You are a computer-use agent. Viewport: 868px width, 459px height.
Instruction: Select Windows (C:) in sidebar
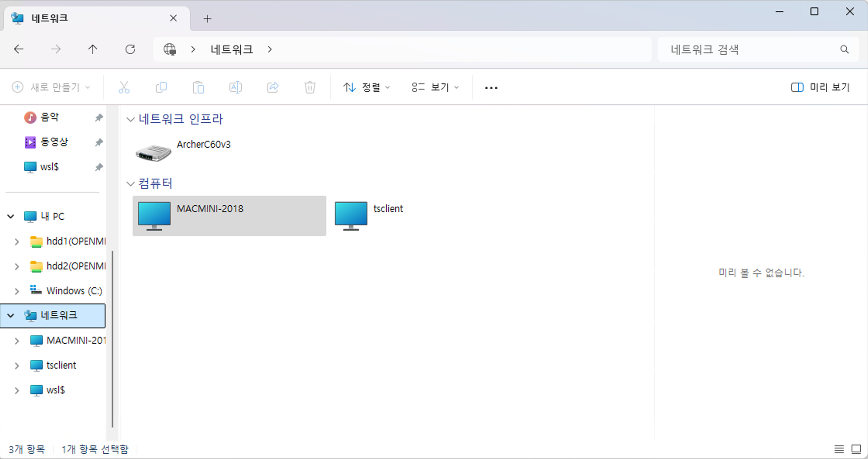74,291
